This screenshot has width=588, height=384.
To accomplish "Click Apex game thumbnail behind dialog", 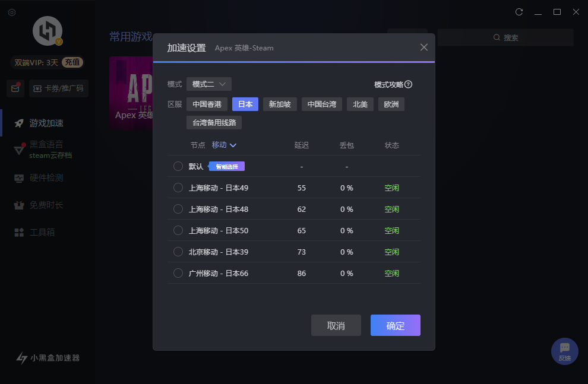I will [x=131, y=93].
